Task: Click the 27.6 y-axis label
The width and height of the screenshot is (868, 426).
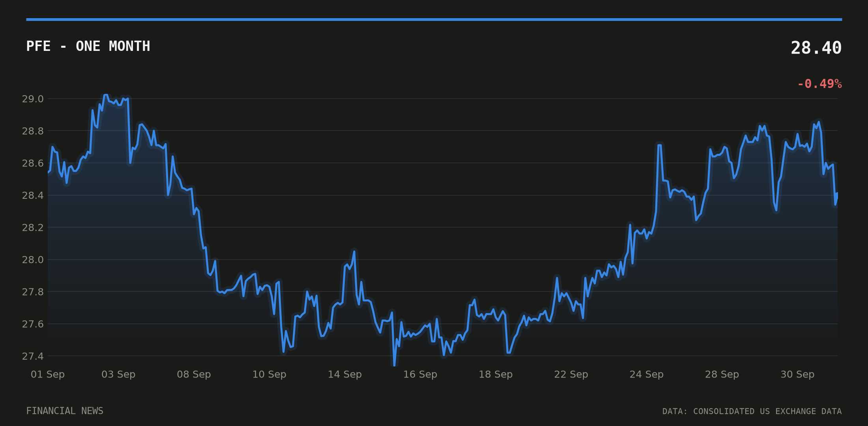Action: (33, 324)
